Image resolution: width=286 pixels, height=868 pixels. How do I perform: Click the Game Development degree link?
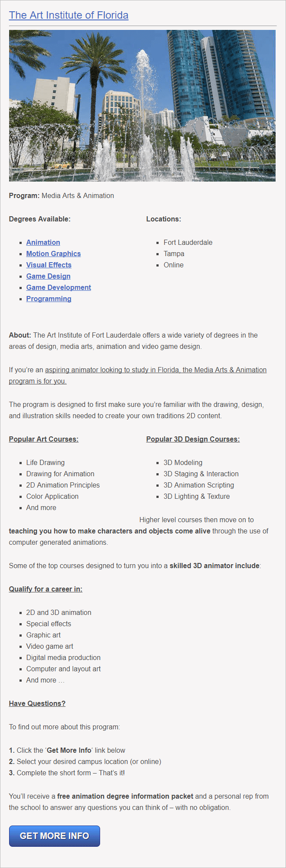click(58, 287)
